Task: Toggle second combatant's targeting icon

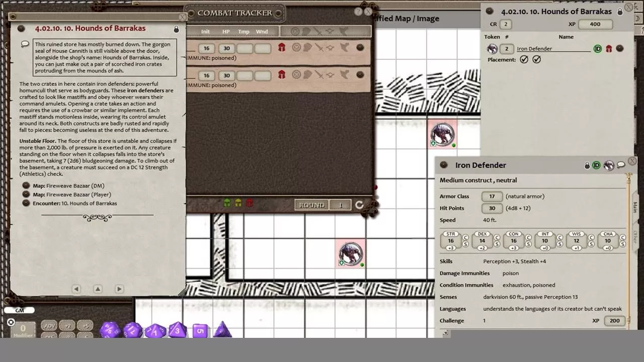Action: point(296,75)
